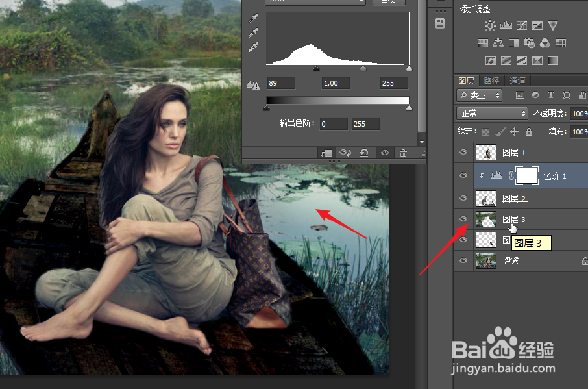Open the 类型 layer filter dropdown
Screen dimensions: 588x389
[x=479, y=95]
